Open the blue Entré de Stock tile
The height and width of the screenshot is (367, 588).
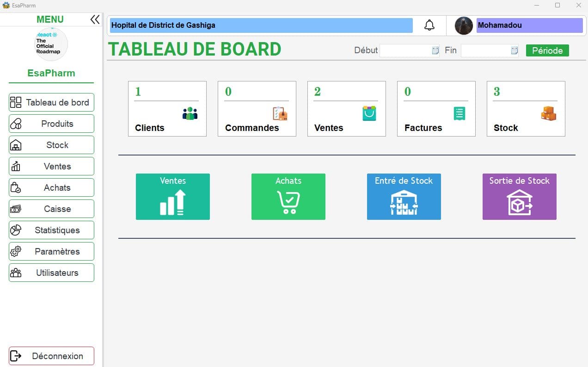click(x=404, y=197)
